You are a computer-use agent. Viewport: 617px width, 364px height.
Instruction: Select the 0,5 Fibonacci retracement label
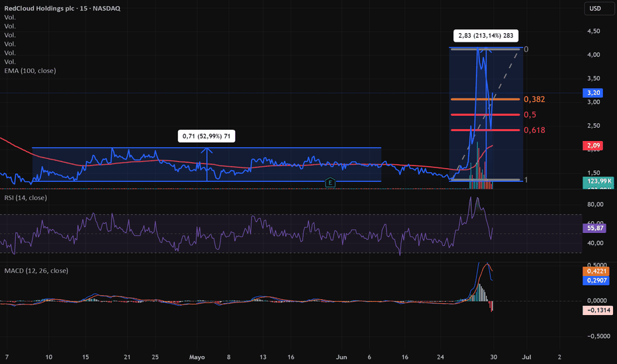(x=530, y=114)
